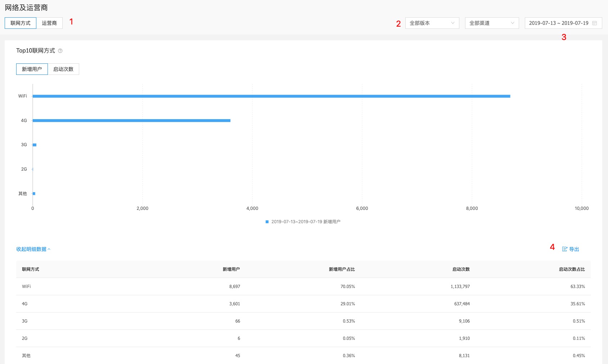This screenshot has width=608, height=364.
Task: Click the calendar icon in date range field
Action: coord(594,23)
